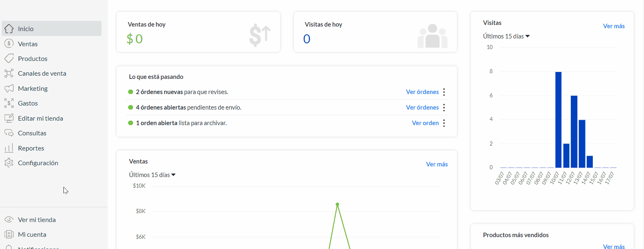Screen dimensions: 644x249
Task: Click the Marketing megaphone icon
Action: [x=9, y=88]
